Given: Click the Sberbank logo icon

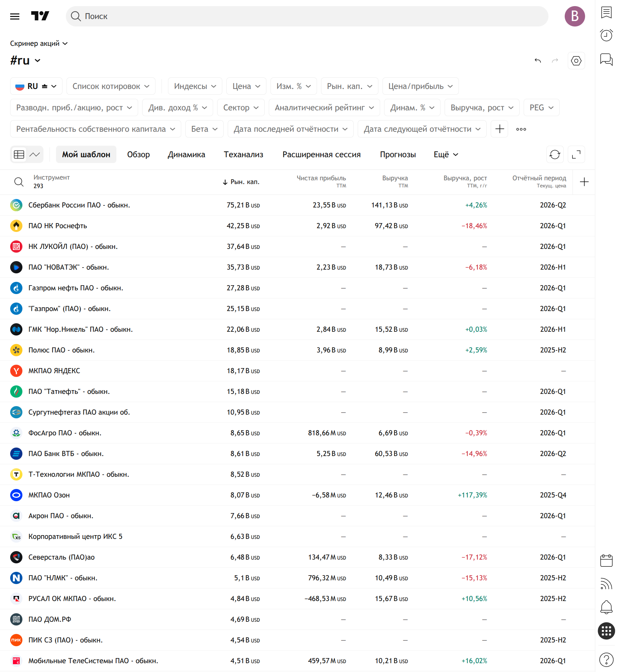Looking at the screenshot, I should pos(16,205).
